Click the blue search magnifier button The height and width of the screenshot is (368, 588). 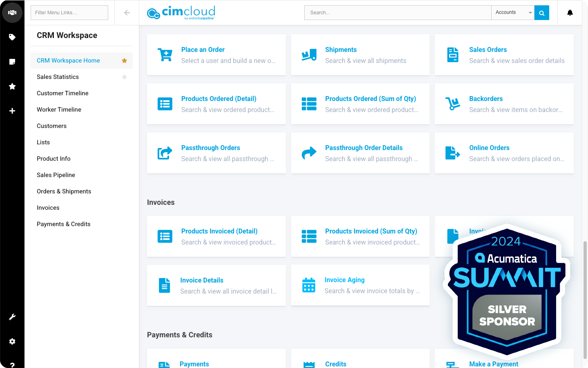click(542, 13)
